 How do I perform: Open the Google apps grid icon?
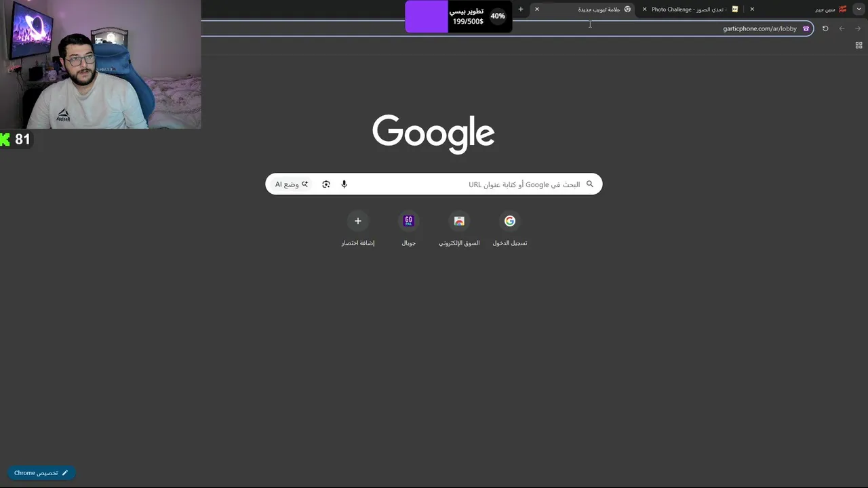tap(859, 45)
